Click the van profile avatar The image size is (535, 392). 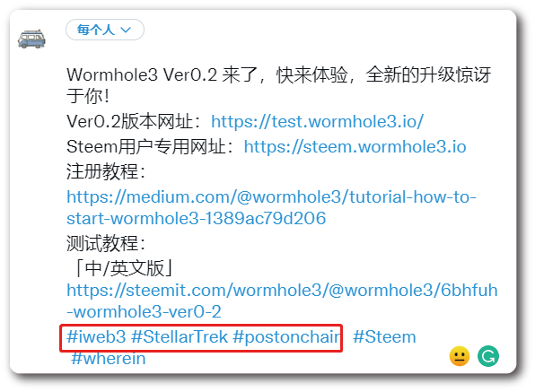coord(31,39)
